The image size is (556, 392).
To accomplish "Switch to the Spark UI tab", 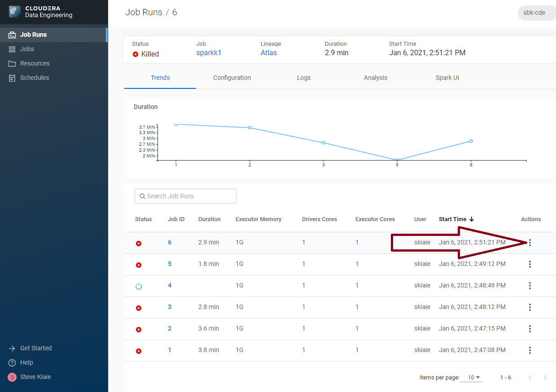I will [x=447, y=78].
